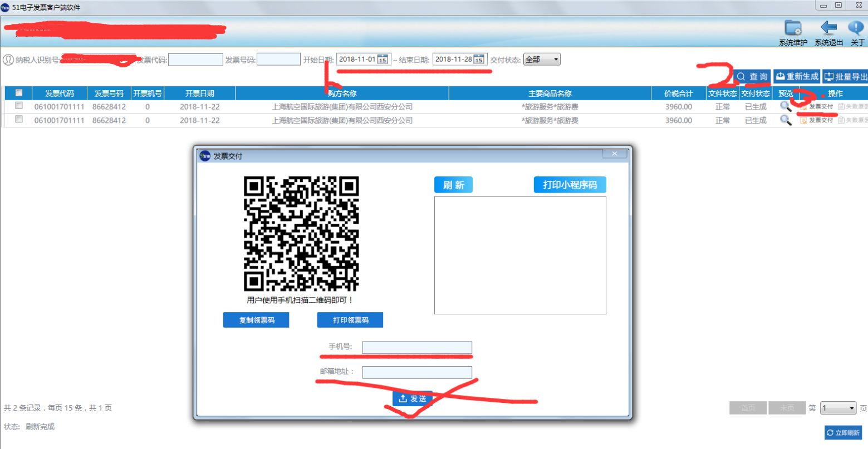Go to 末页 last page

(x=787, y=408)
